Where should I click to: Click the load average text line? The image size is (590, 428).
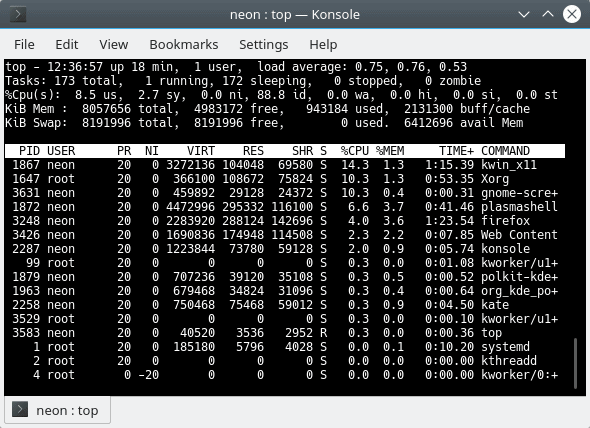tap(236, 67)
